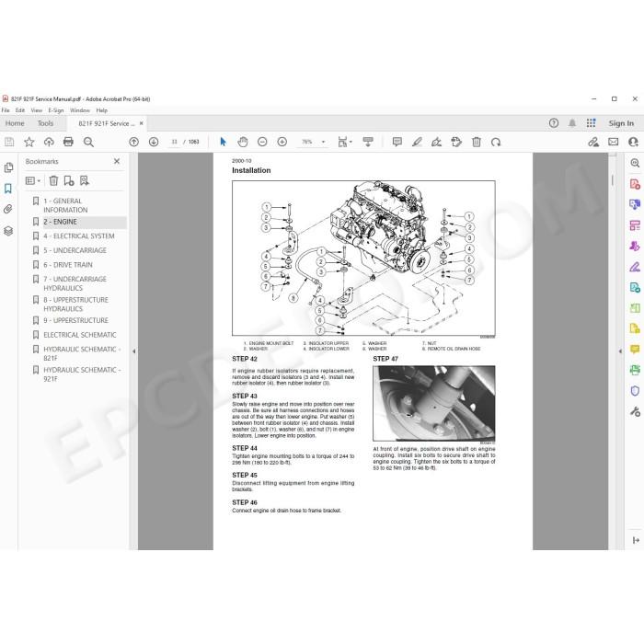The image size is (644, 644).
Task: Open the bookmark options dropdown menu
Action: click(x=33, y=180)
